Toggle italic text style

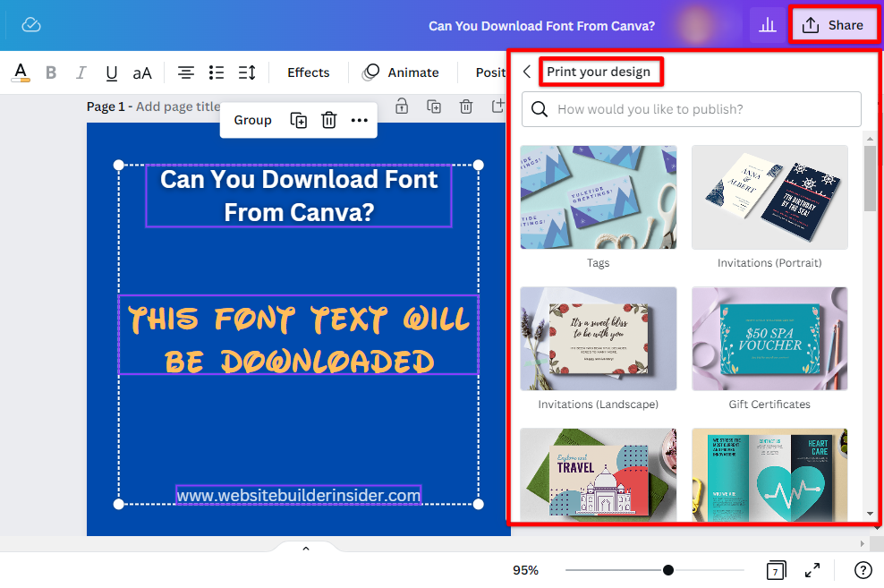point(81,73)
